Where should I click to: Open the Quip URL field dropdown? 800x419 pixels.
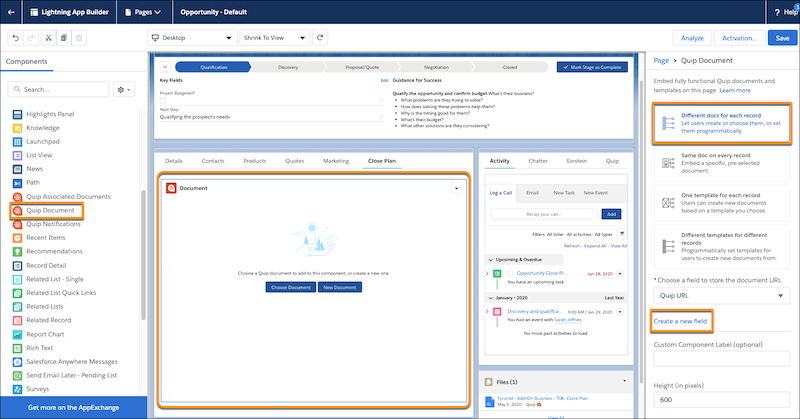(x=721, y=295)
